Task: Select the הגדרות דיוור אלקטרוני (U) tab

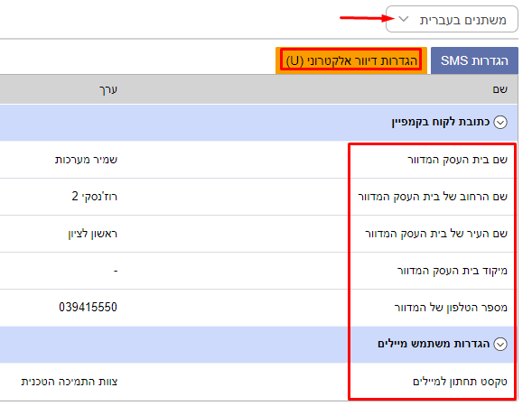Action: [351, 60]
